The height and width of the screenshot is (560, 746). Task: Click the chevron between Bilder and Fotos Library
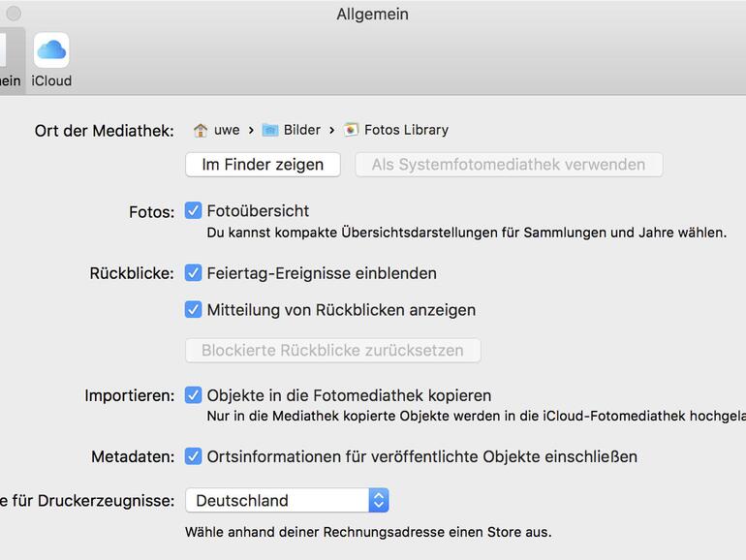[x=331, y=131]
